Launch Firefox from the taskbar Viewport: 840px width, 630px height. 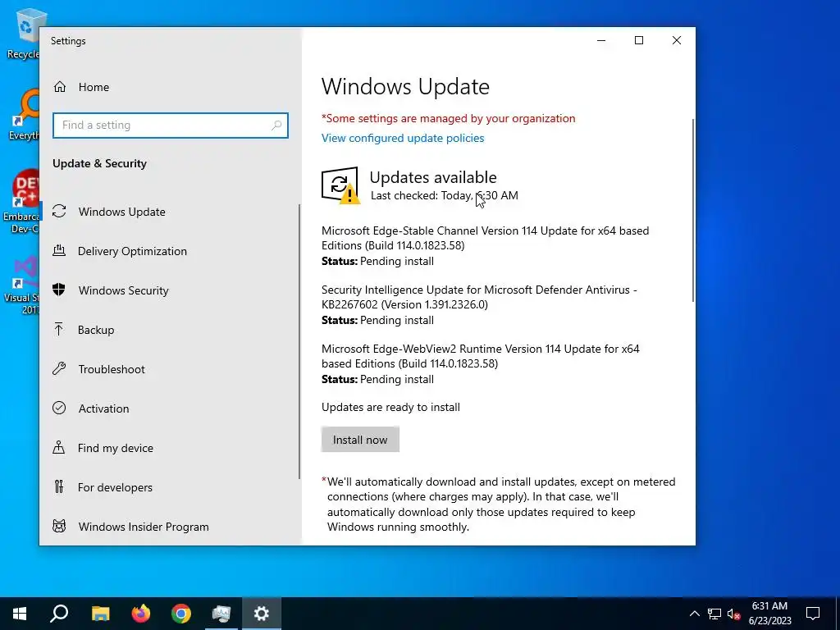141,614
